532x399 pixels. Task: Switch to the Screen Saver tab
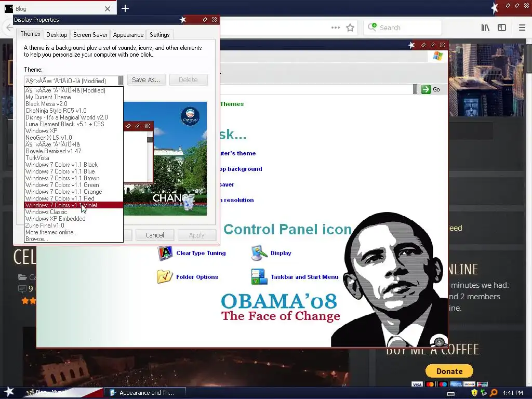click(x=90, y=35)
